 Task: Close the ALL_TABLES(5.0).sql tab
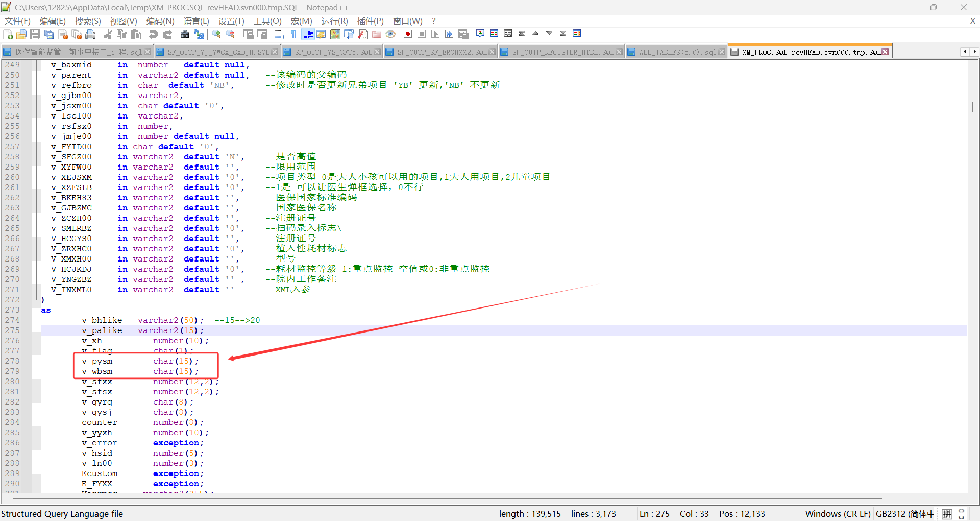point(722,52)
